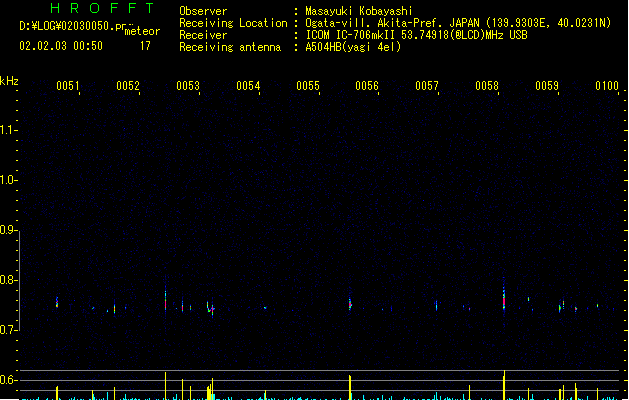Click the A504HB(yagi 4el) antenna text

pyautogui.click(x=353, y=47)
